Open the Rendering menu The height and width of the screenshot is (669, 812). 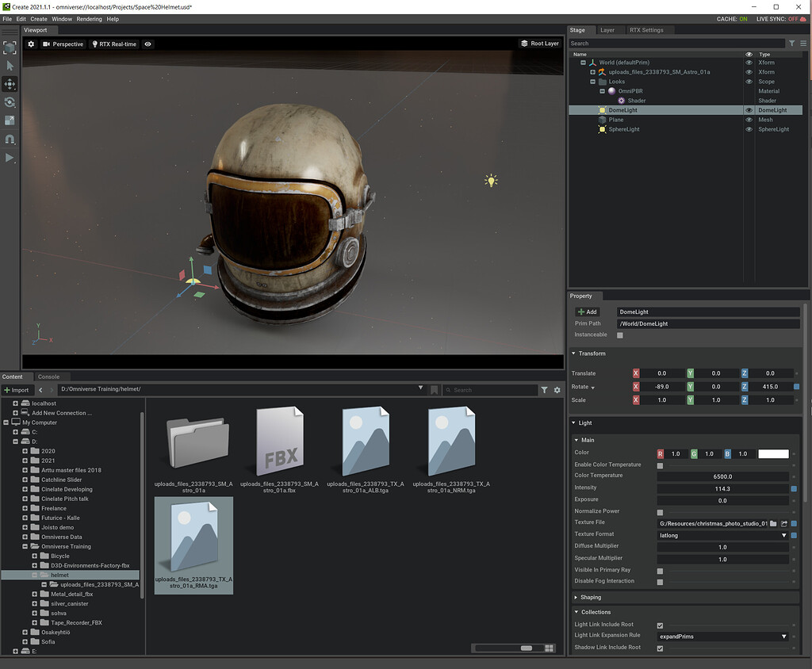[x=88, y=18]
